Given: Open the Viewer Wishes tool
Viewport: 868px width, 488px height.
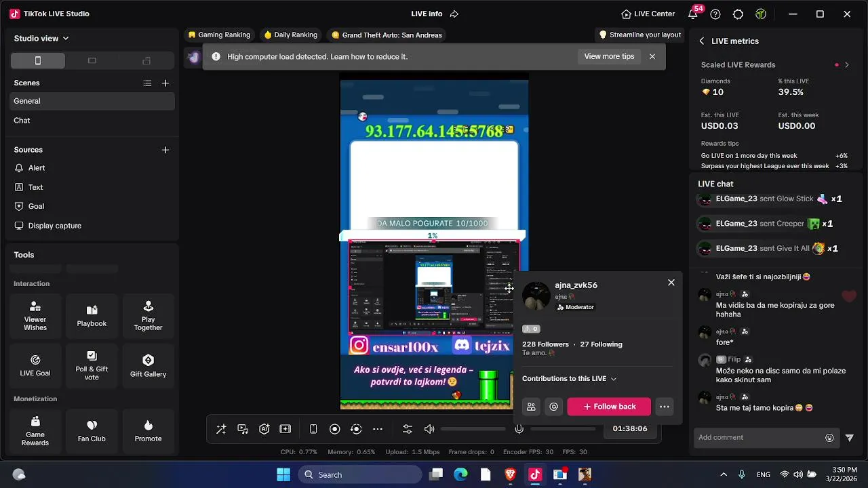Looking at the screenshot, I should point(35,317).
